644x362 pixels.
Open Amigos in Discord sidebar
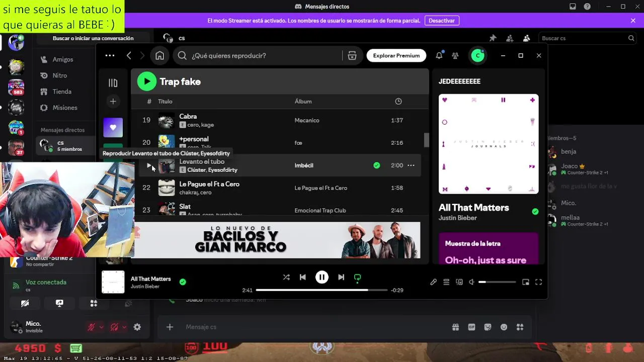pos(63,59)
